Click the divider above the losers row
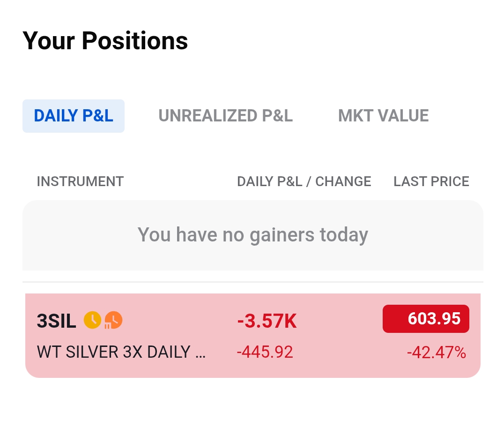Viewport: 504px width, 421px height. tap(252, 282)
